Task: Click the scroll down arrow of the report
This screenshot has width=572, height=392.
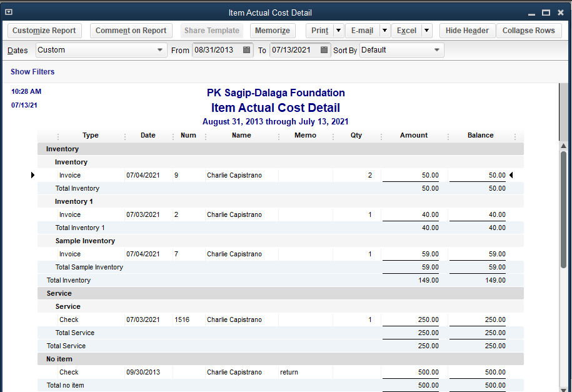Action: [563, 389]
